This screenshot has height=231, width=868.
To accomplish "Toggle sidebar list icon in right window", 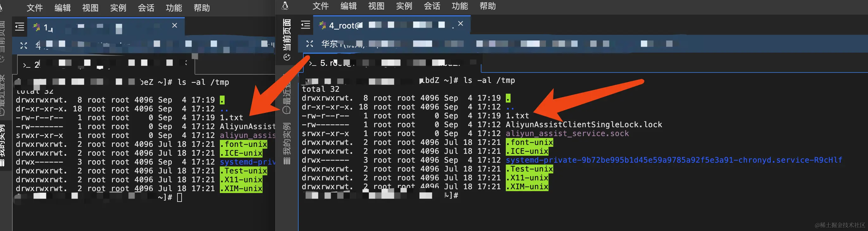I will (306, 25).
